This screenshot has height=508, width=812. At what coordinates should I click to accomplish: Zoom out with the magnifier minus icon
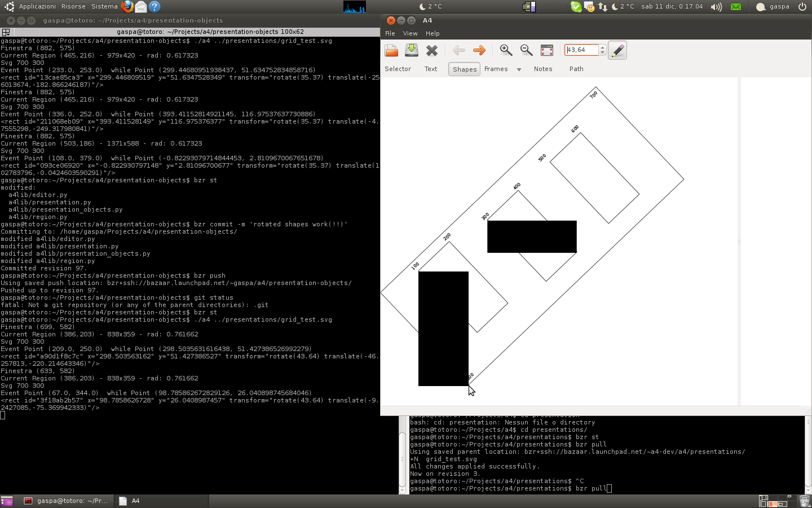pyautogui.click(x=526, y=50)
